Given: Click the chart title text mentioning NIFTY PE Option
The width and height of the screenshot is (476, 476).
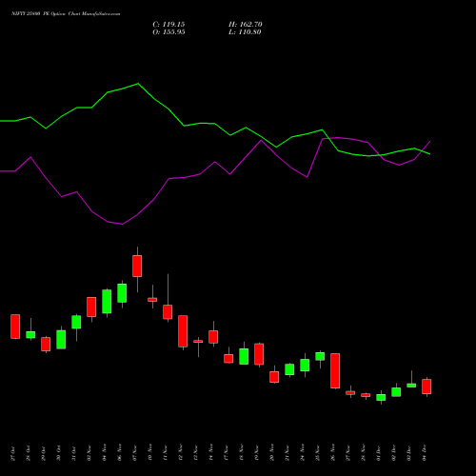Looking at the screenshot, I should pyautogui.click(x=66, y=14).
